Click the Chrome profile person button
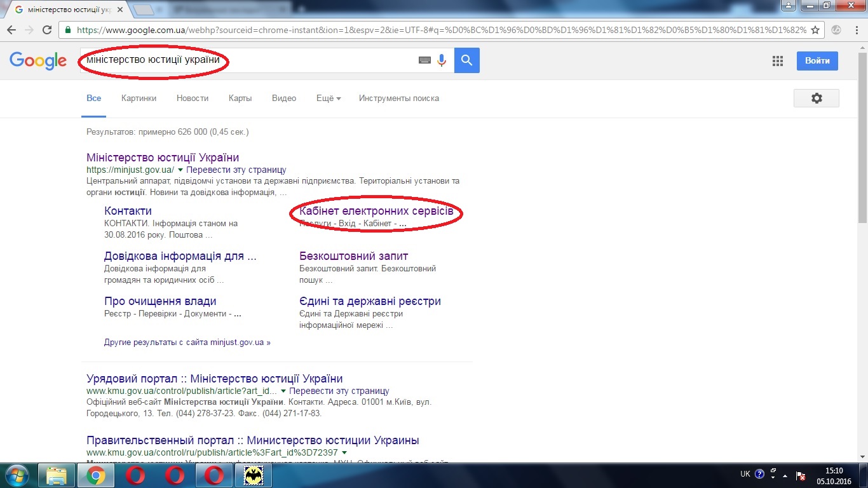This screenshot has height=488, width=868. click(789, 5)
